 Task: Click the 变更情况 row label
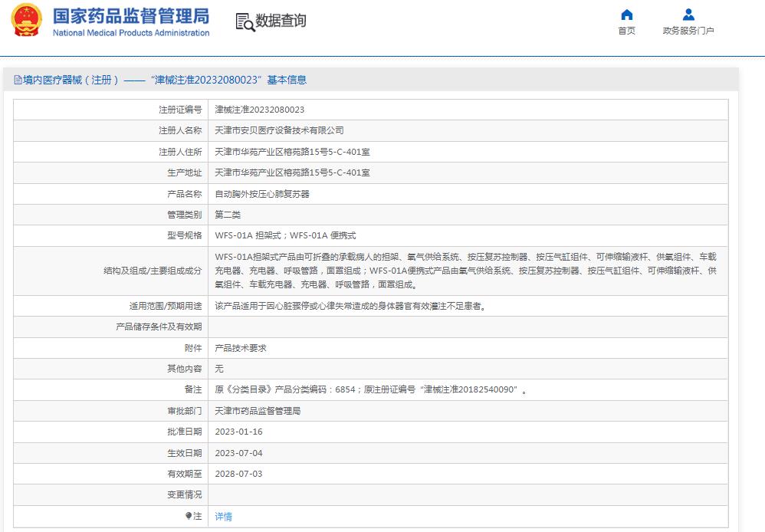coord(185,494)
